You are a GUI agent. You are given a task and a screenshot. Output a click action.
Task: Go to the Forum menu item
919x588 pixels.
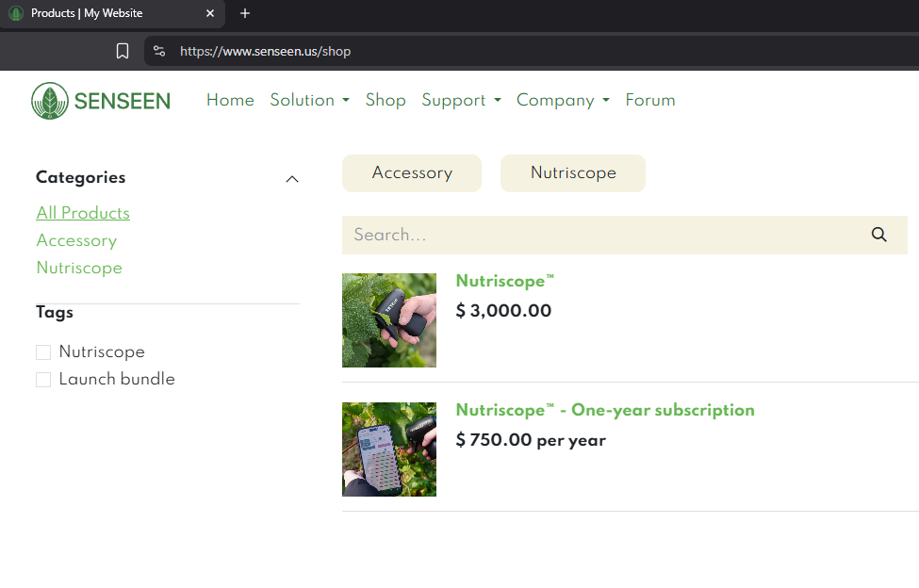649,100
